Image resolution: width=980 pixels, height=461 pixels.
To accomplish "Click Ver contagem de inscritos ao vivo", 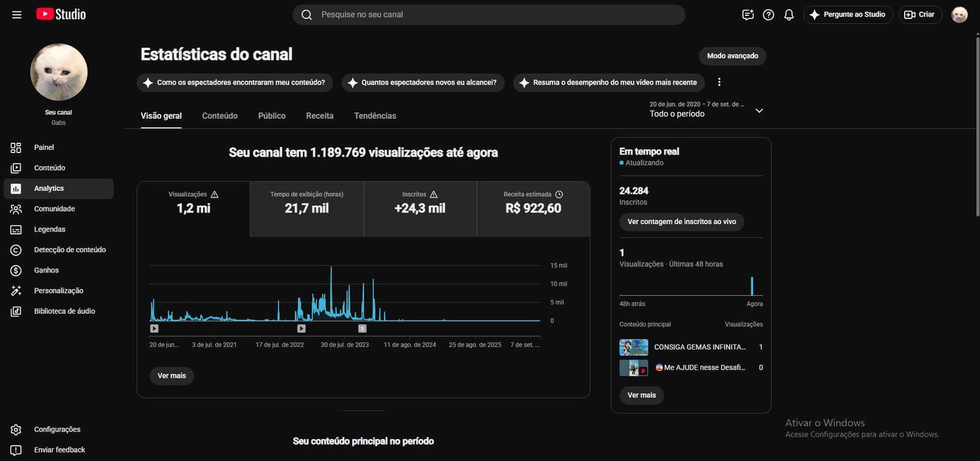I will tap(682, 222).
